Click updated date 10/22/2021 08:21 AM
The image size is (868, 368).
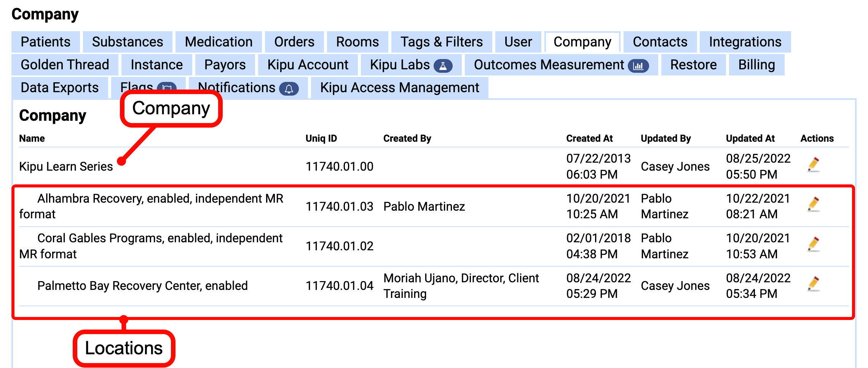point(758,206)
